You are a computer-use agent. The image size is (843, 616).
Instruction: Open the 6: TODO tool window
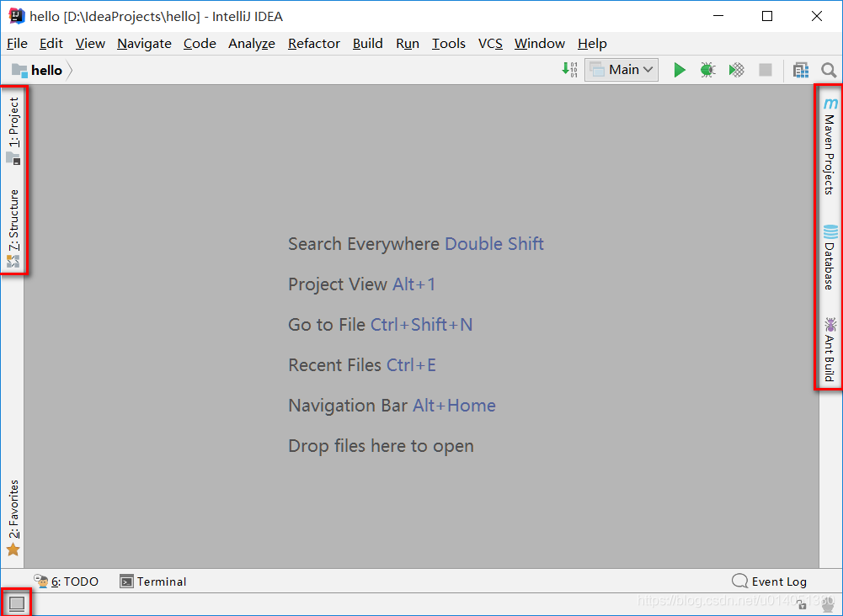[67, 581]
